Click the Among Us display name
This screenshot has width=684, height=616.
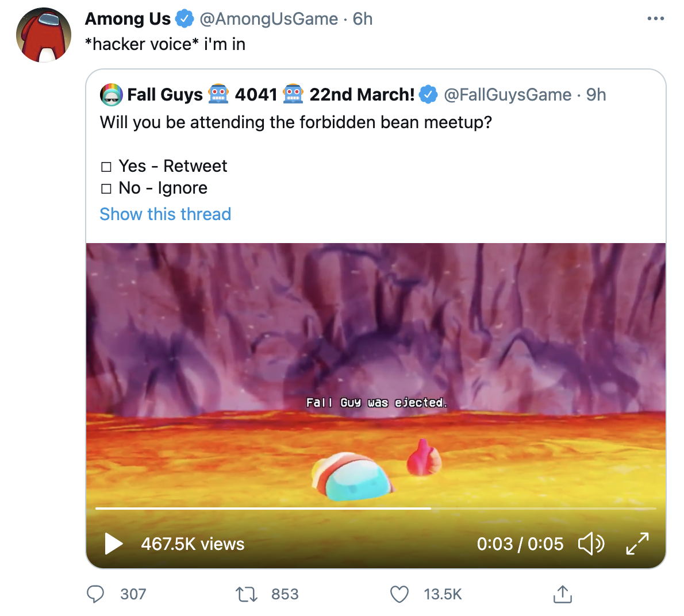[x=128, y=19]
